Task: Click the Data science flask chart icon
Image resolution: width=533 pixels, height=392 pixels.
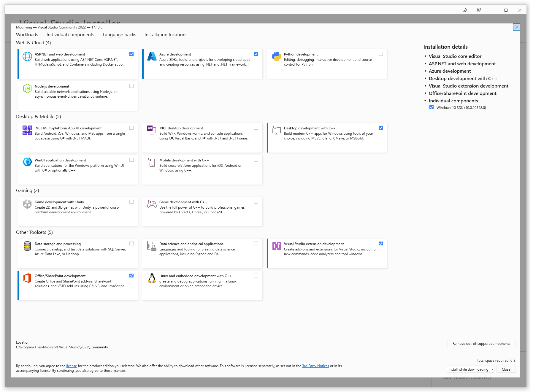Action: point(152,246)
